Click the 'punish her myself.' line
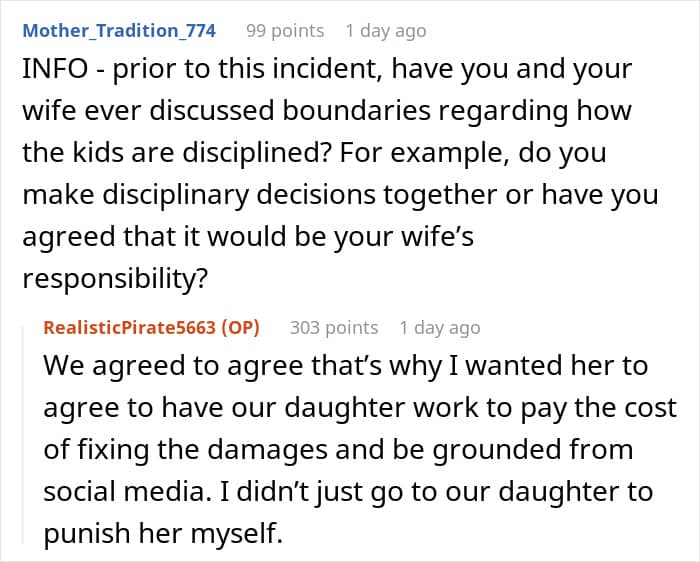700x562 pixels. pyautogui.click(x=163, y=533)
